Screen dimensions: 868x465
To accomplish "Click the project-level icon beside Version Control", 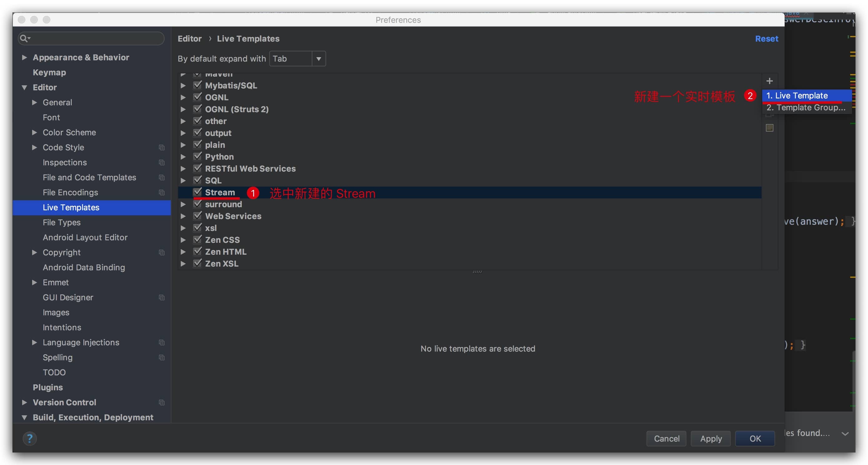I will tap(162, 402).
